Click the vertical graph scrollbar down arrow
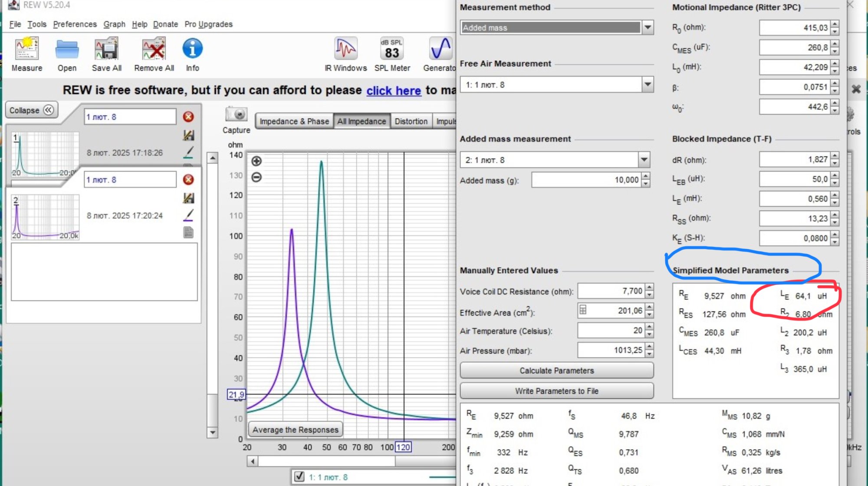 [x=212, y=432]
